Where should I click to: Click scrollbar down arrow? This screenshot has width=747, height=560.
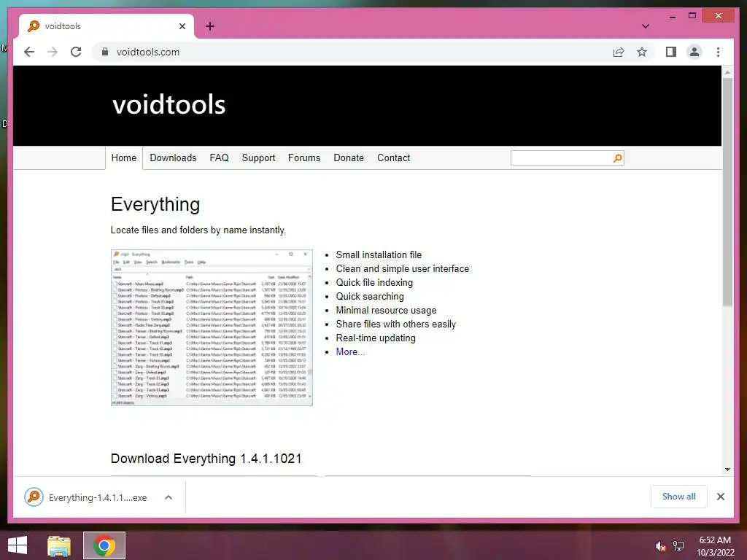[727, 470]
